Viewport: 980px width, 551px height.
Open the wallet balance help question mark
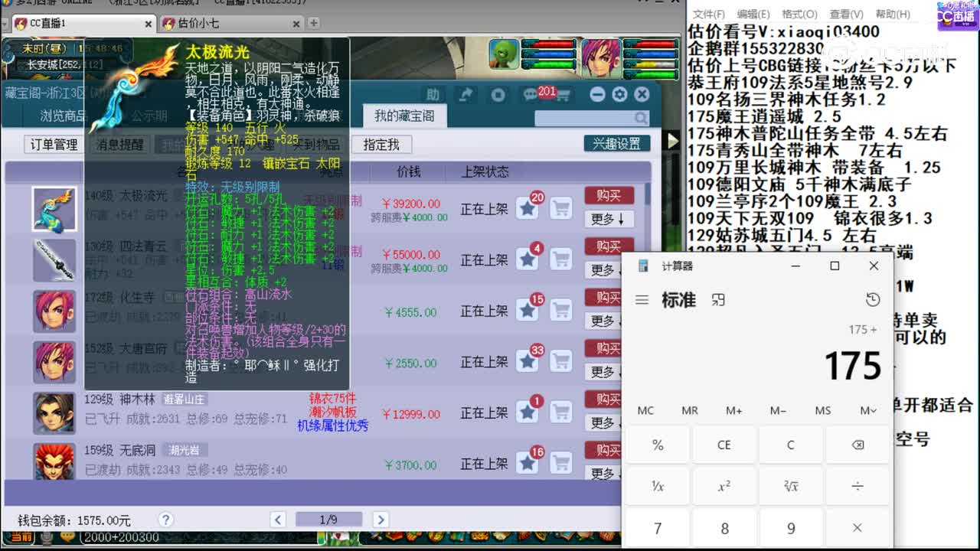tap(165, 520)
